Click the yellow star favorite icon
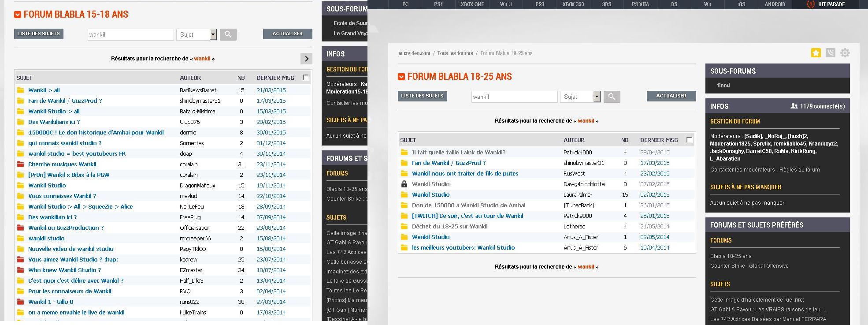Image resolution: width=868 pixels, height=325 pixels. 816,53
